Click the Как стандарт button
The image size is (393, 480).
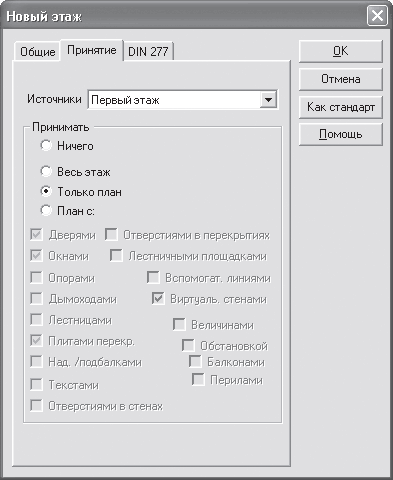(341, 107)
